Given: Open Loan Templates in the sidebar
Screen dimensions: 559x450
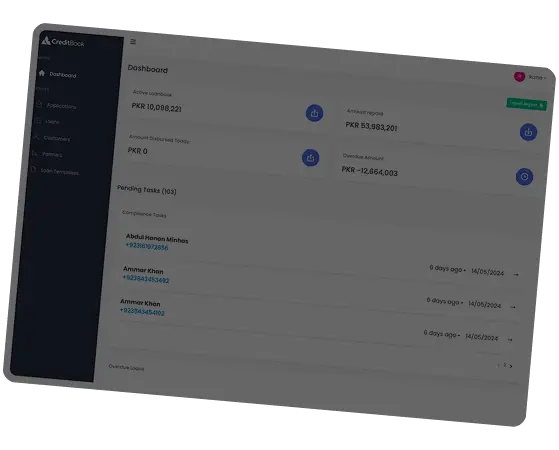Looking at the screenshot, I should [55, 171].
